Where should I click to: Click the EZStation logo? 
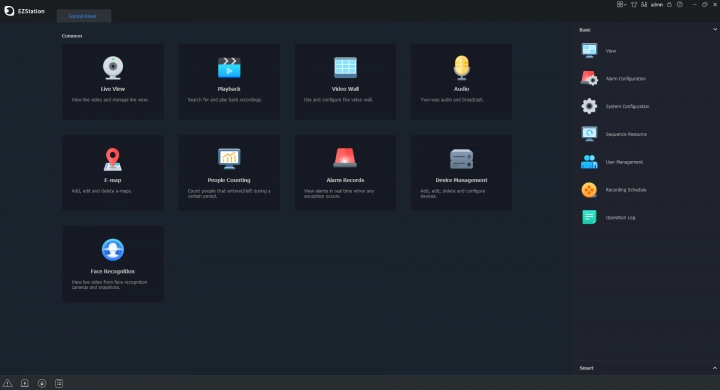coord(25,11)
